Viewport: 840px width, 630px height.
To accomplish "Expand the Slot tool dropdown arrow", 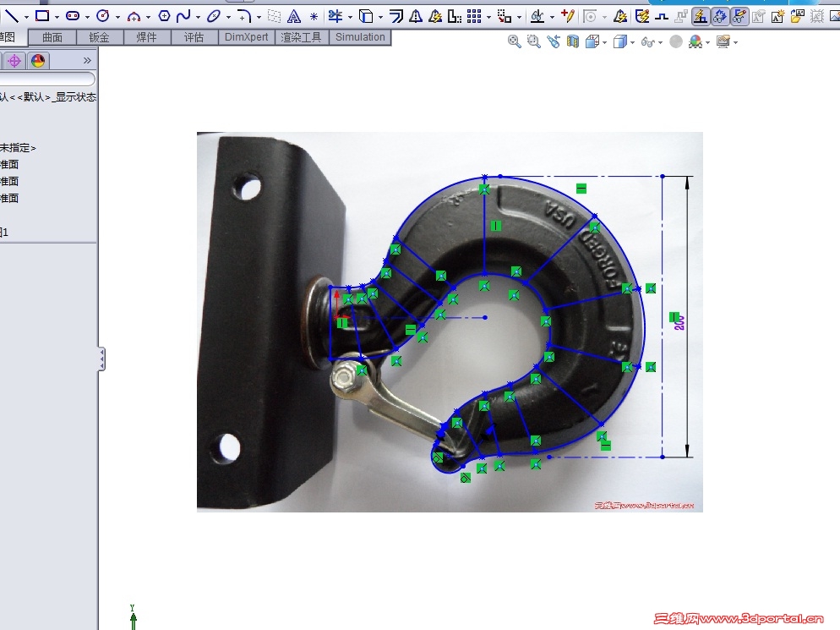I will (87, 17).
